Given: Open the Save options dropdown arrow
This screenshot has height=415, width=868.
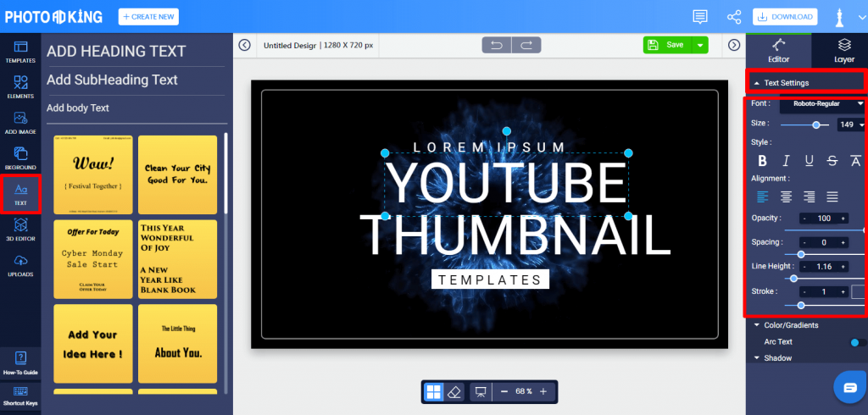Looking at the screenshot, I should (699, 46).
